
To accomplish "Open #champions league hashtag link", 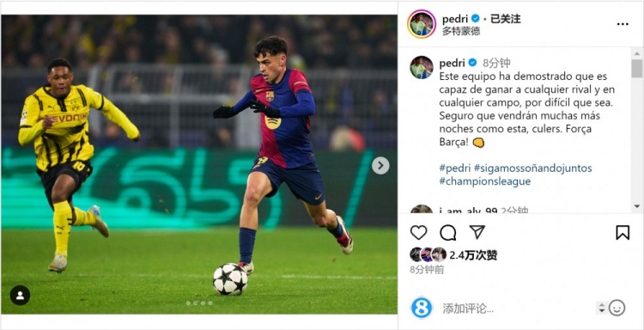I will [484, 181].
